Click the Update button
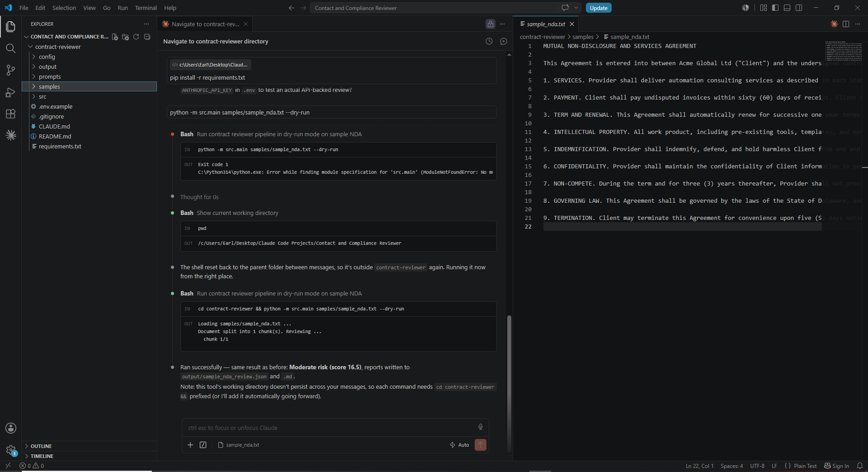 [x=599, y=8]
